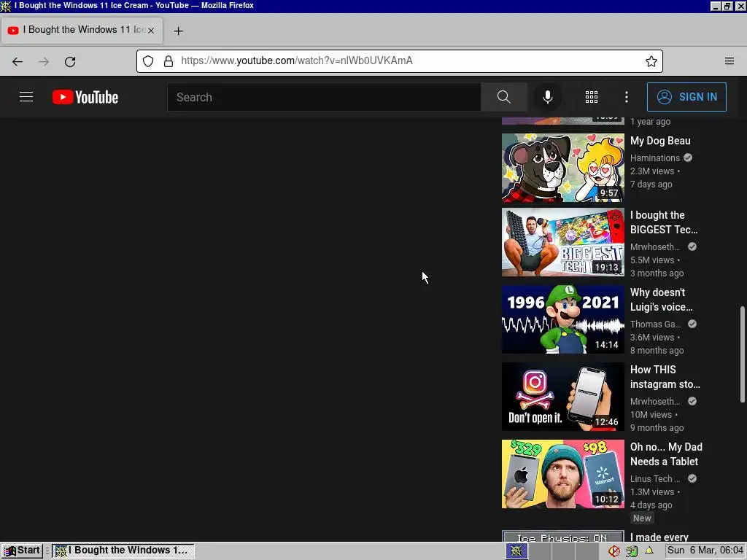Screen dimensions: 747x560
Task: Click the green network tray icon
Action: tap(632, 551)
